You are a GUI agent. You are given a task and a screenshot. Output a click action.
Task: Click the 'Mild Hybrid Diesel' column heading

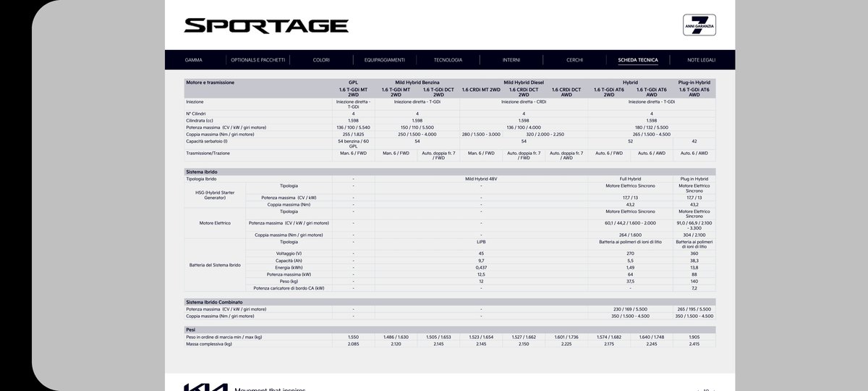click(524, 83)
